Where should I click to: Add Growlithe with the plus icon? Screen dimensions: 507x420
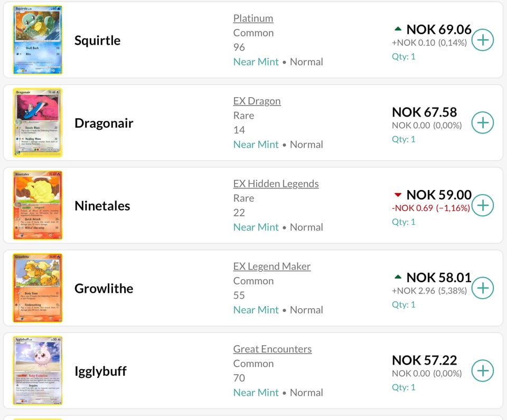point(482,288)
